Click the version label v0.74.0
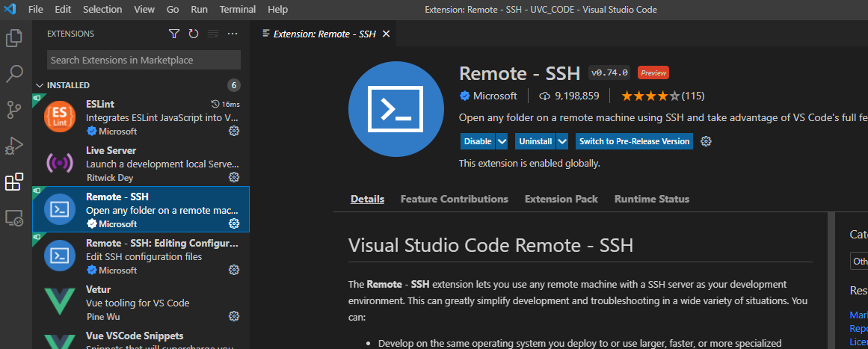The image size is (868, 349). coord(609,72)
